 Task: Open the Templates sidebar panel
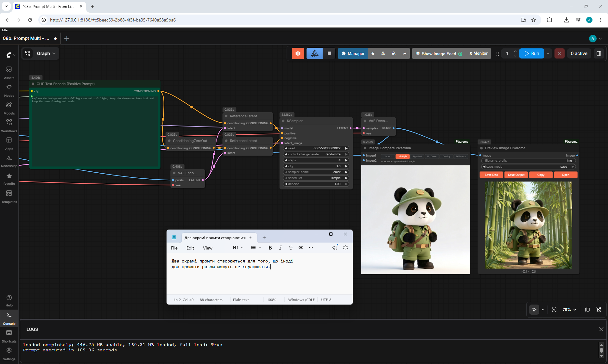9,197
